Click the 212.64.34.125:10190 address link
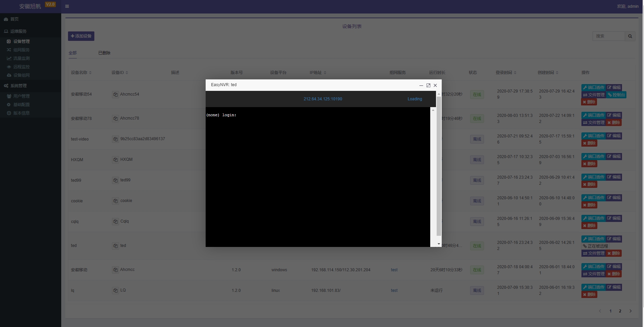This screenshot has height=327, width=644. [323, 99]
